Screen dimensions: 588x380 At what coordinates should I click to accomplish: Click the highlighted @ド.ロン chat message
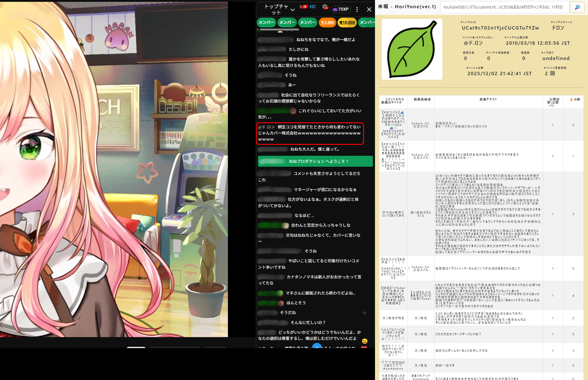tap(310, 133)
